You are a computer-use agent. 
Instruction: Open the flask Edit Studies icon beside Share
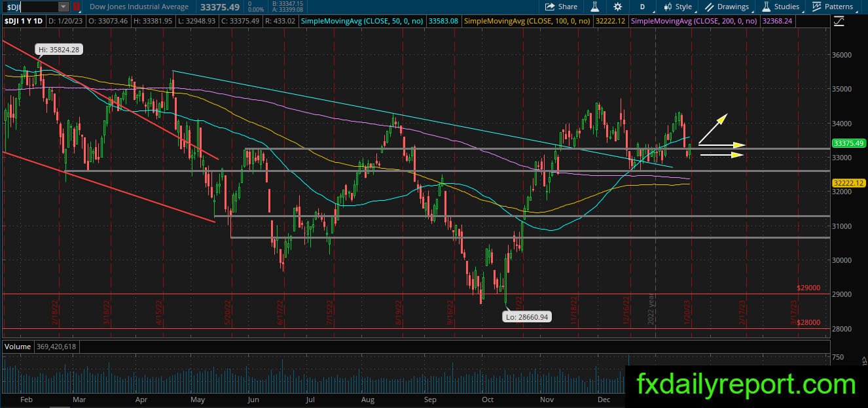[595, 7]
